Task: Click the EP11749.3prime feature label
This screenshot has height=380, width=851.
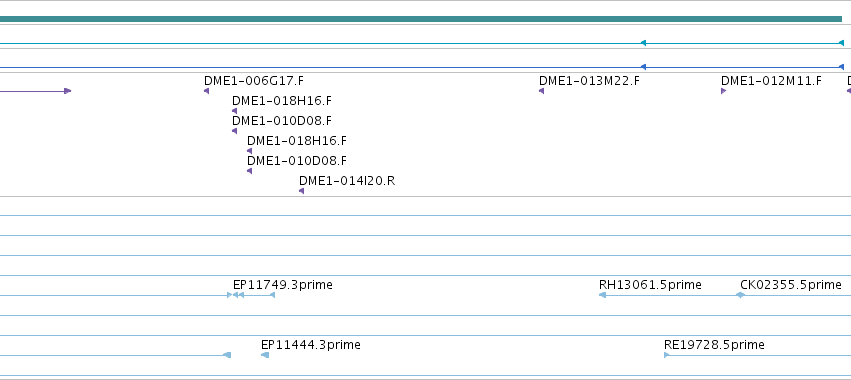Action: point(283,285)
